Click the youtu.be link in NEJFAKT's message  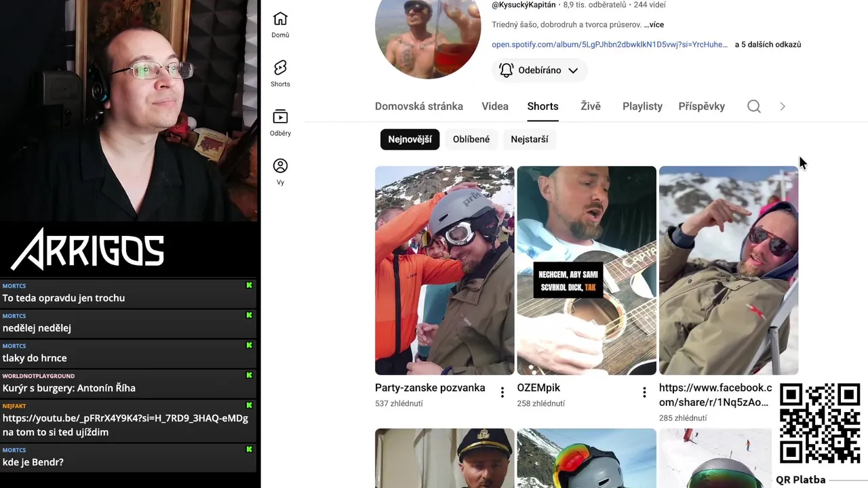point(125,418)
